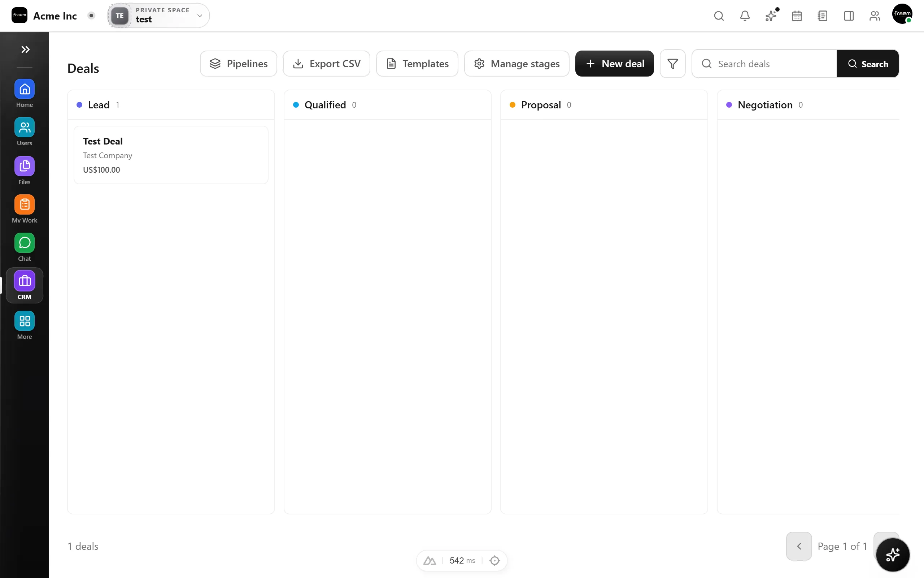924x578 pixels.
Task: Click the black Search button
Action: click(867, 64)
